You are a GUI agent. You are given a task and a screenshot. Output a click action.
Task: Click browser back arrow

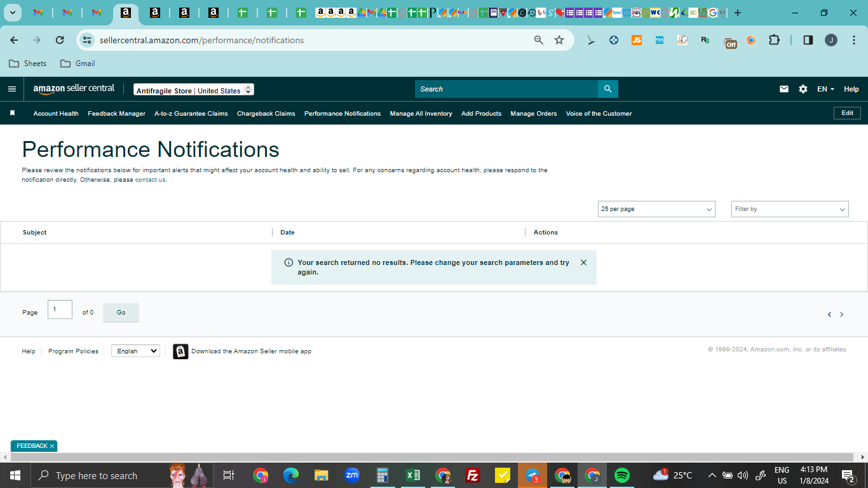click(14, 40)
